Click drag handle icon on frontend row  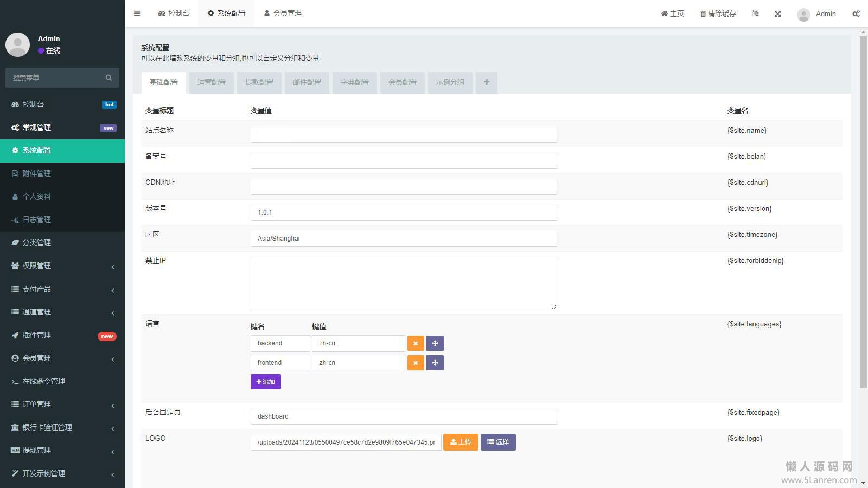click(x=435, y=363)
